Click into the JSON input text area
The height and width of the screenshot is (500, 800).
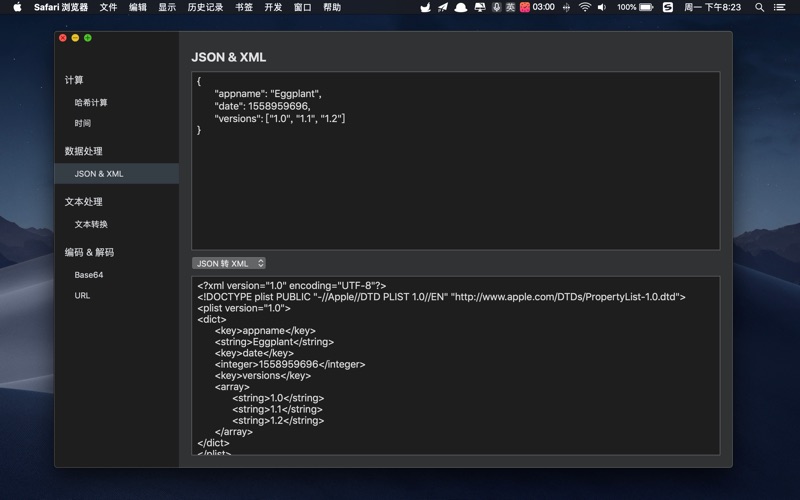[455, 180]
